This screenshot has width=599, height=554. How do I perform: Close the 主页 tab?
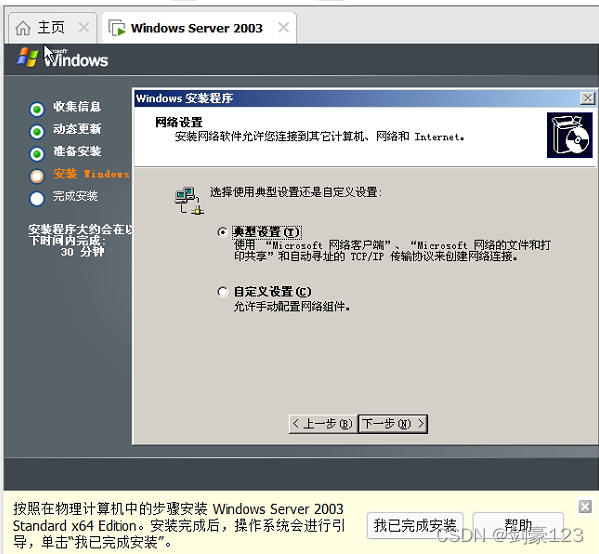84,28
